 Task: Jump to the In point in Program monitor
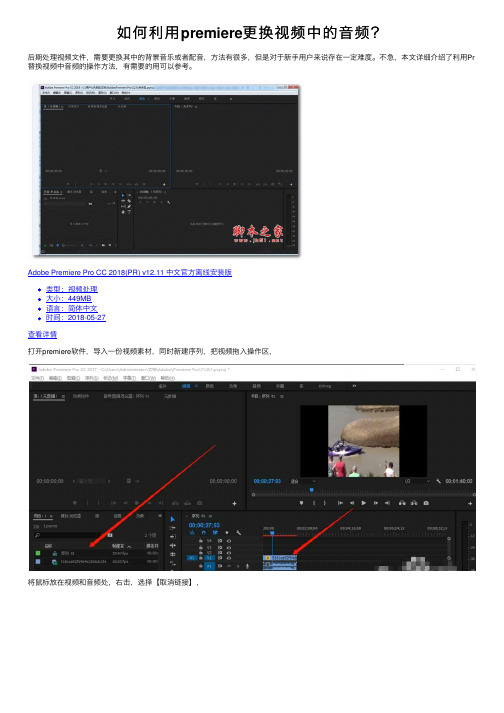340,503
